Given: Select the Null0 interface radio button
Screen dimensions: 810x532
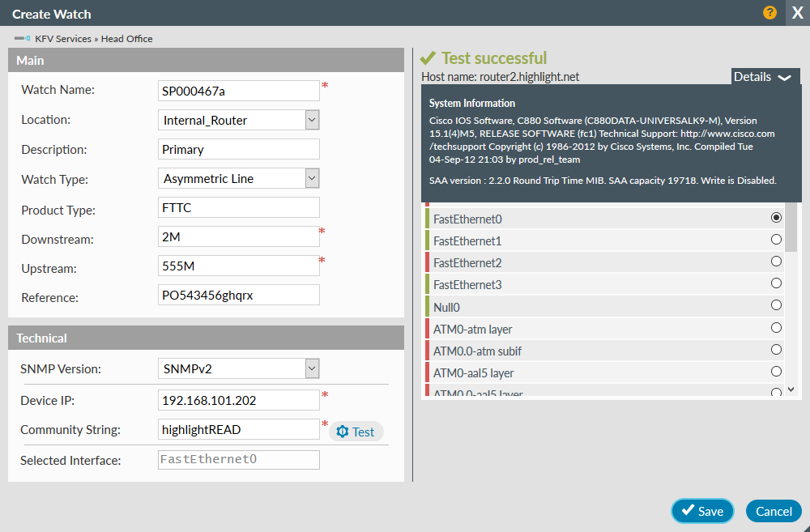Looking at the screenshot, I should pos(776,305).
